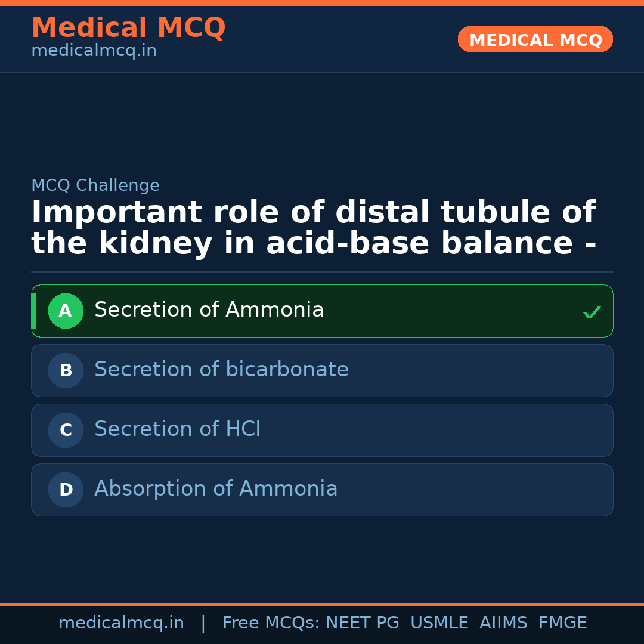Screen dimensions: 644x644
Task: Click the distal tubule question heading
Action: (x=314, y=228)
